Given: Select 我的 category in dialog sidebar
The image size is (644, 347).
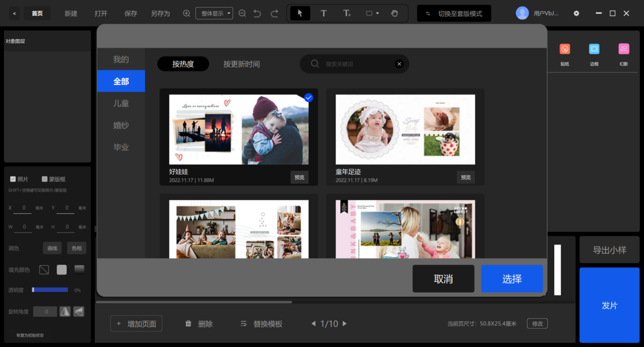Looking at the screenshot, I should [121, 60].
